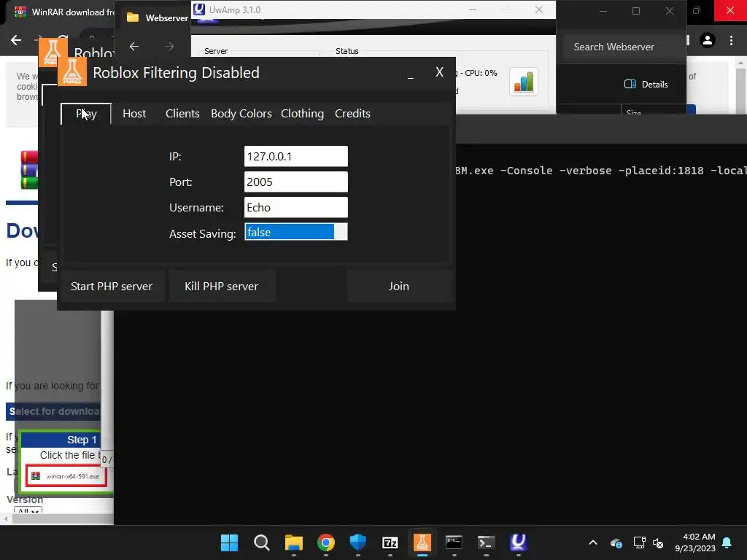Open Chrome profile avatar icon
Image resolution: width=747 pixels, height=560 pixels.
[708, 40]
